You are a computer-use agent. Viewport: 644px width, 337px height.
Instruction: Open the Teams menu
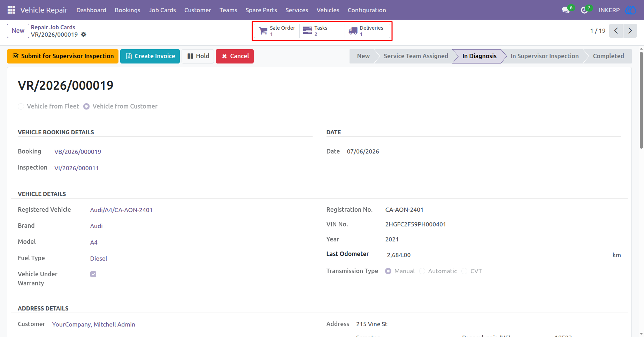point(228,10)
